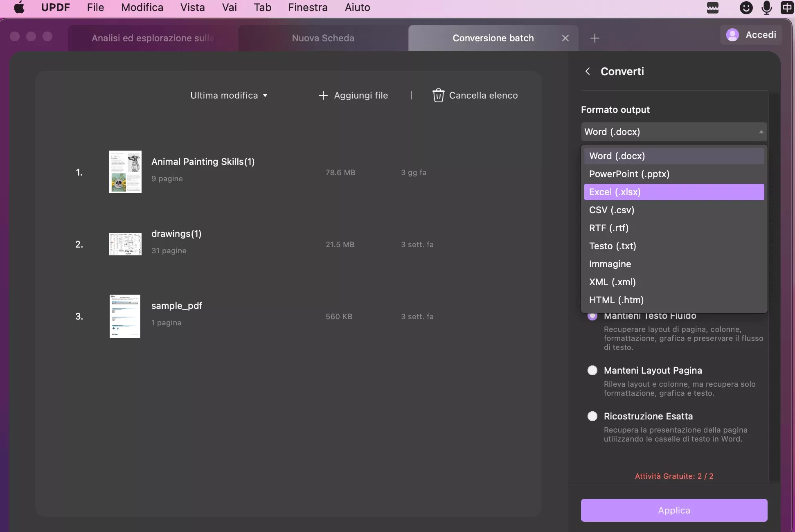Click Cancella elenco text button
This screenshot has height=532, width=795.
click(x=483, y=95)
